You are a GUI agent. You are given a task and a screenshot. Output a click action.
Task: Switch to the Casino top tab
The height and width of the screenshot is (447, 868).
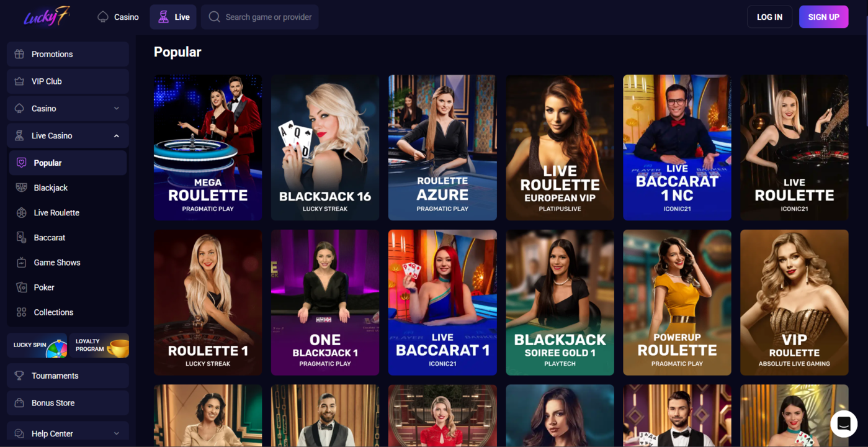pos(118,17)
